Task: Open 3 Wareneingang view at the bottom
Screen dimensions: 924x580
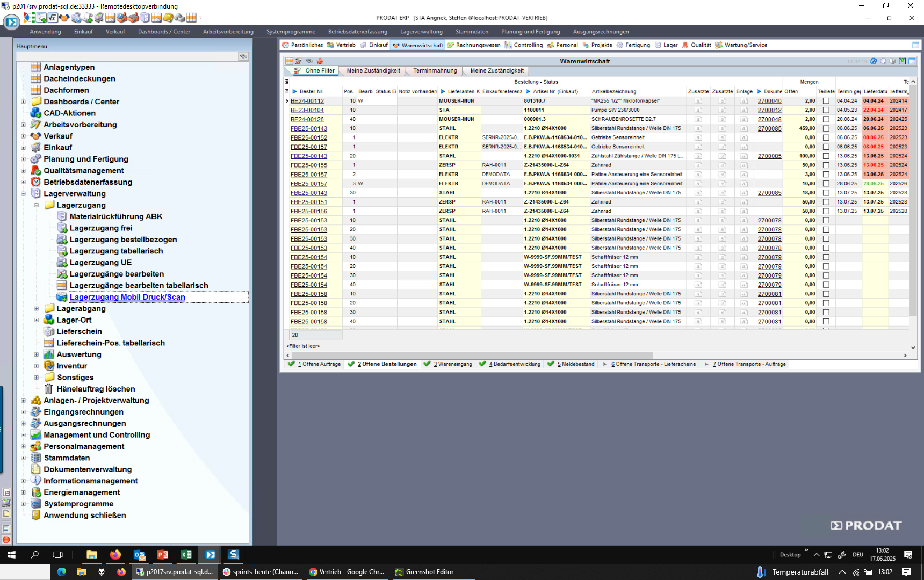Action: click(x=454, y=364)
